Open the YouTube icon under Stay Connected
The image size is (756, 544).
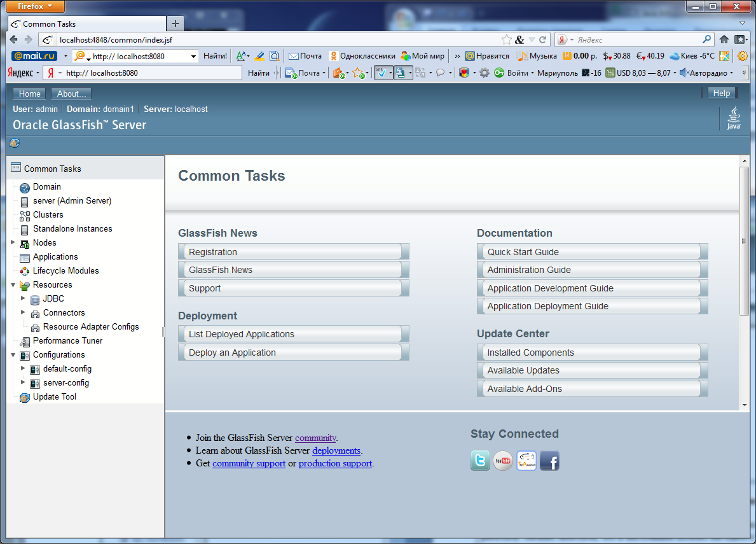click(x=503, y=461)
